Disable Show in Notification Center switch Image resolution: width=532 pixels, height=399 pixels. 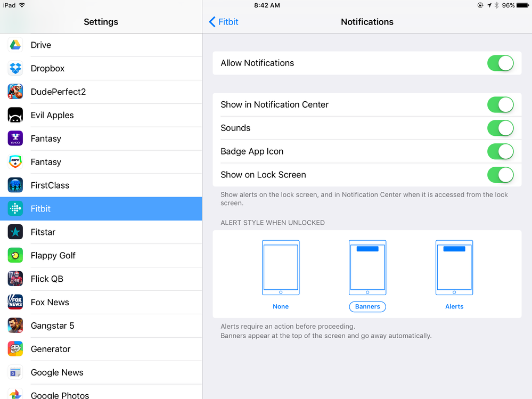[x=501, y=104]
